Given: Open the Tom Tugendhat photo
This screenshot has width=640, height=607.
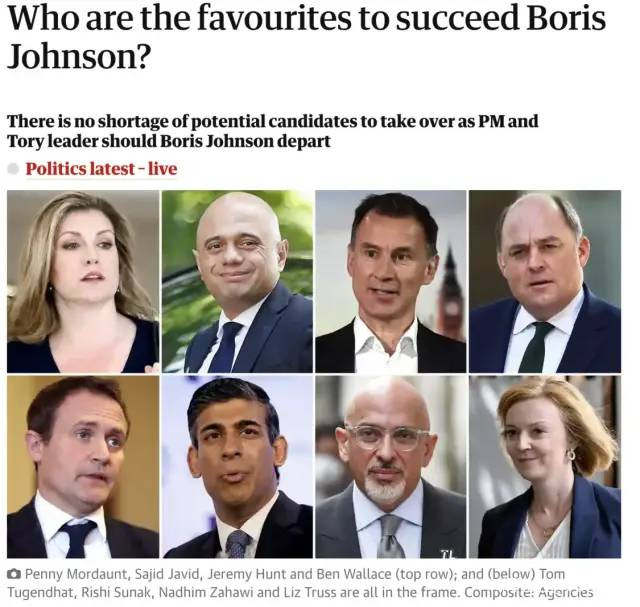Looking at the screenshot, I should click(83, 467).
